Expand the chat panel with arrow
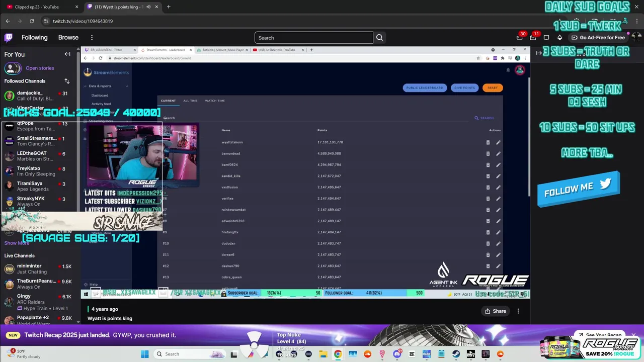Image resolution: width=644 pixels, height=362 pixels. (x=539, y=53)
